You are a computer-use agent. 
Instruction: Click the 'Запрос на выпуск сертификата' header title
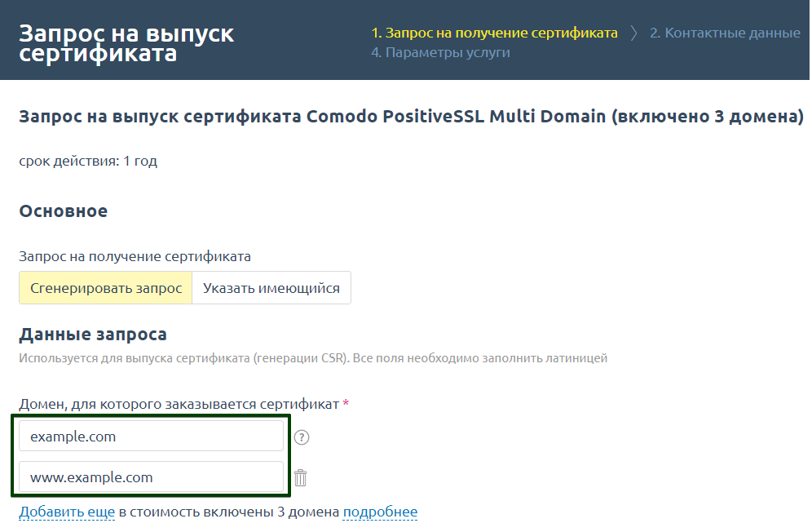point(126,43)
